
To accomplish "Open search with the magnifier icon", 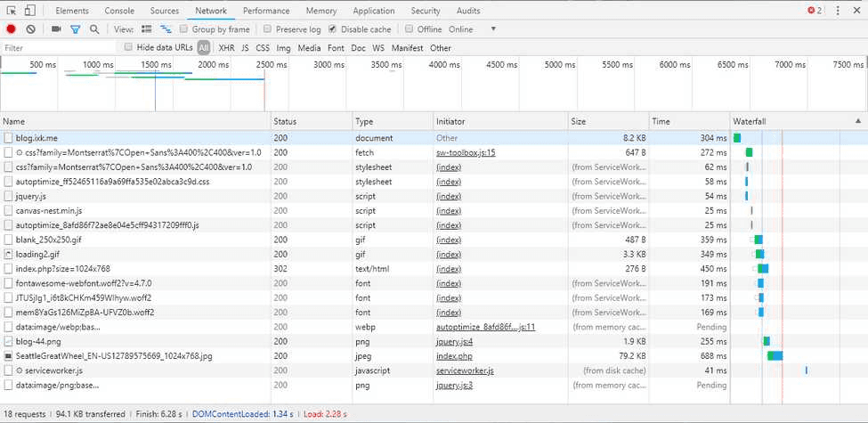I will 94,29.
